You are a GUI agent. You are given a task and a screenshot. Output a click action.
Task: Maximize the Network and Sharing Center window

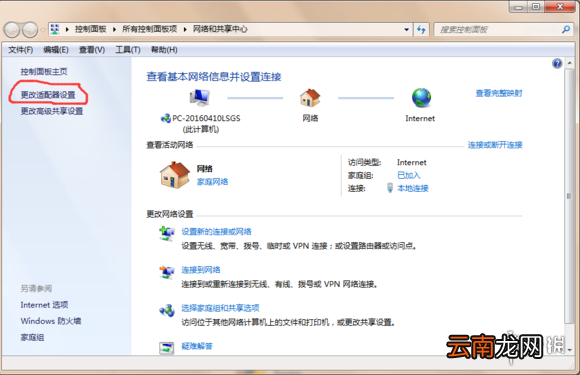click(536, 7)
